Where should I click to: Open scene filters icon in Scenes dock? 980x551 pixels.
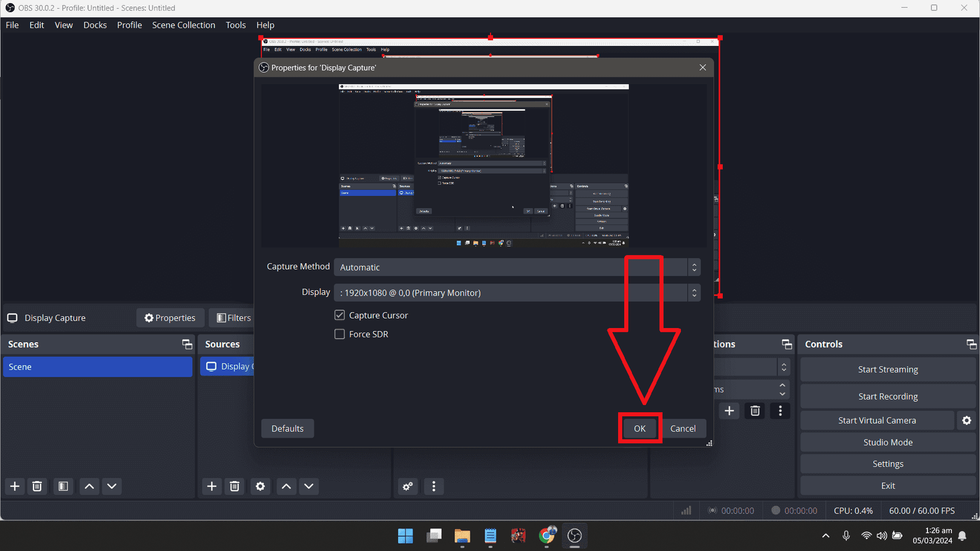pyautogui.click(x=63, y=486)
